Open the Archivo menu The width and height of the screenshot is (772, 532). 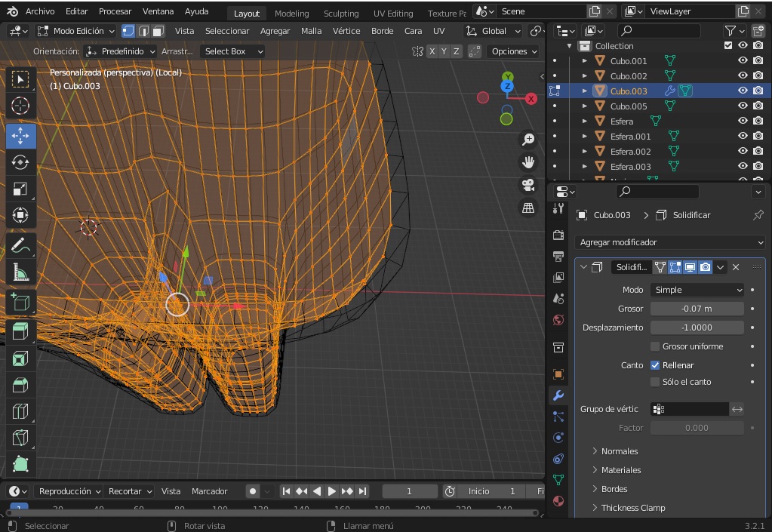click(x=40, y=11)
